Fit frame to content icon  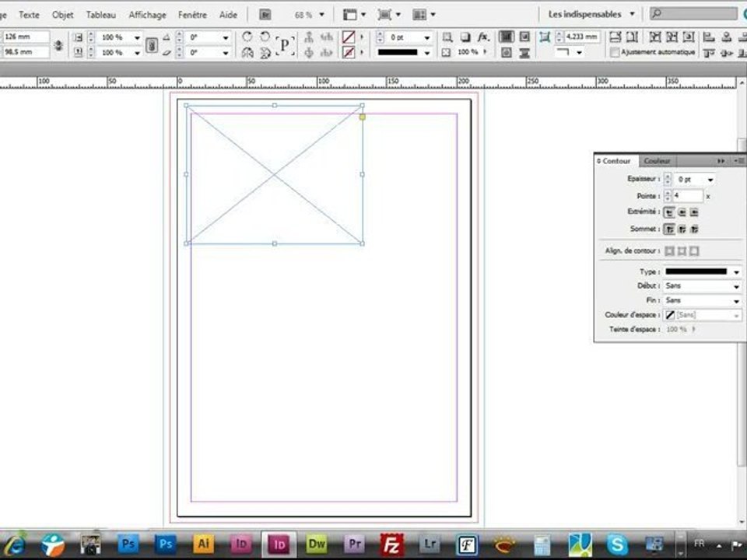(x=672, y=37)
